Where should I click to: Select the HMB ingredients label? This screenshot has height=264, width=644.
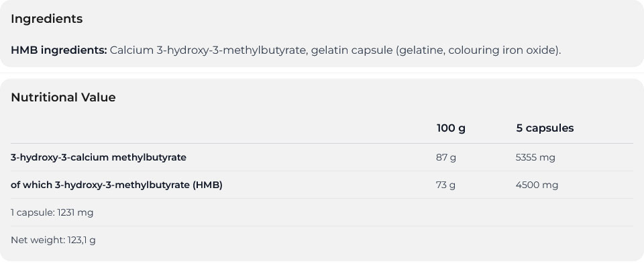59,50
